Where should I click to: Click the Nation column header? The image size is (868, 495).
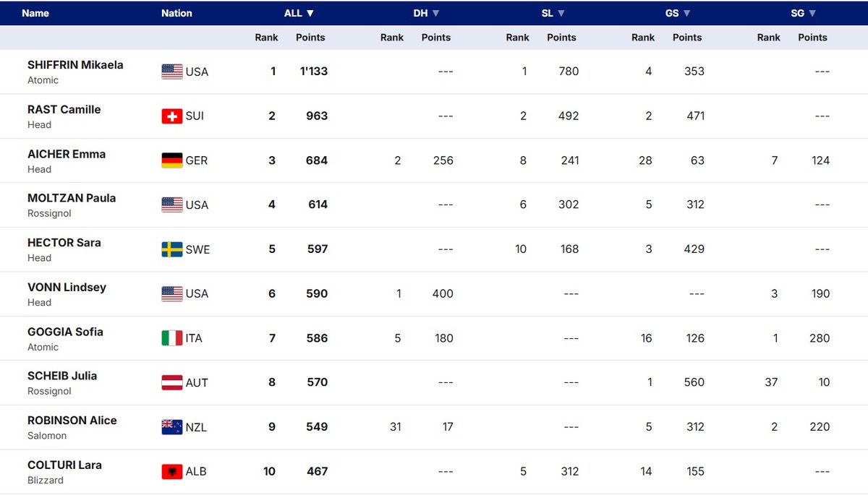[x=176, y=13]
